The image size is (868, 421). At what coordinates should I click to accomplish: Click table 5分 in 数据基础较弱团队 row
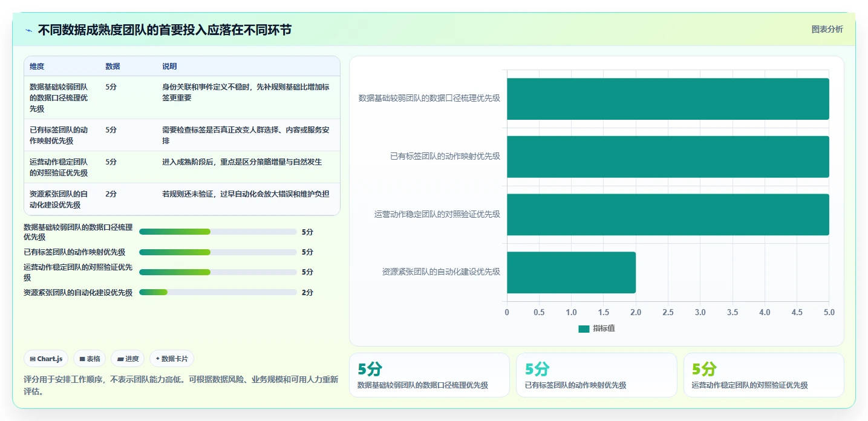click(x=111, y=87)
